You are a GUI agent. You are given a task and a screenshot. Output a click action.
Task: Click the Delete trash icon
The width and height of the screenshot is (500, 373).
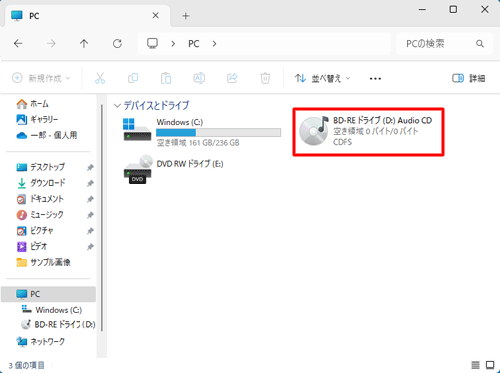(265, 78)
